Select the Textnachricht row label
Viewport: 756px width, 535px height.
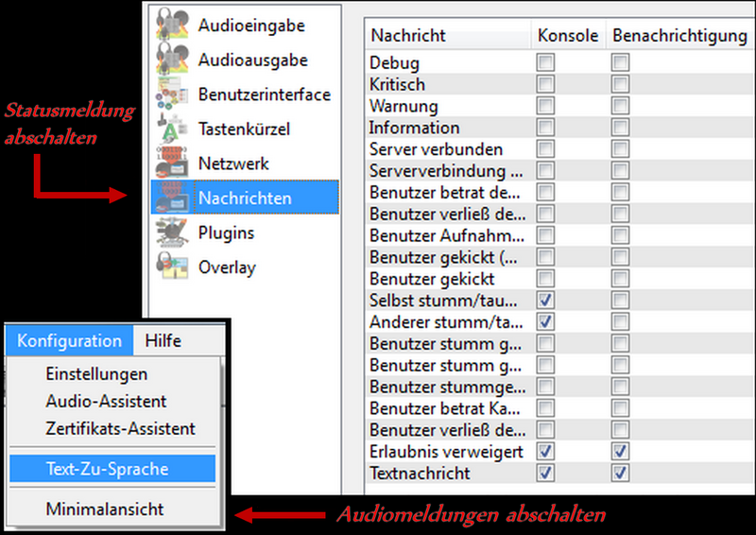pos(420,474)
